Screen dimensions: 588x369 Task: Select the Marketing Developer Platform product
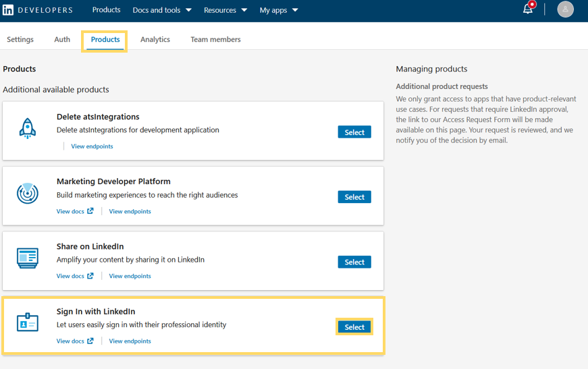(354, 197)
